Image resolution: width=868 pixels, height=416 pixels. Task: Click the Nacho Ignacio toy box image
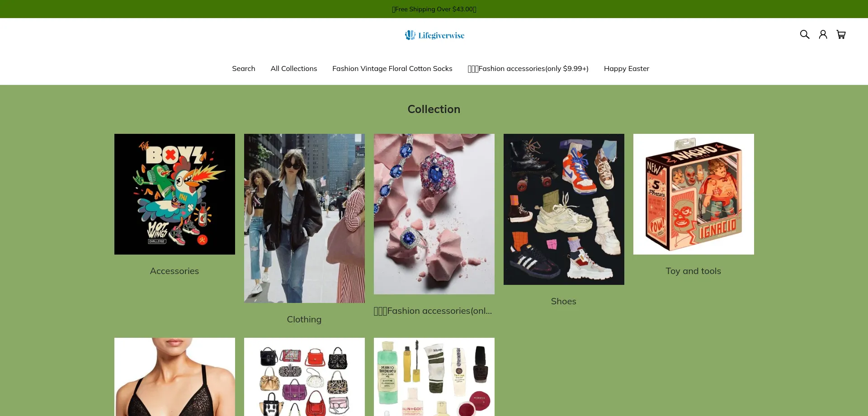tap(693, 194)
